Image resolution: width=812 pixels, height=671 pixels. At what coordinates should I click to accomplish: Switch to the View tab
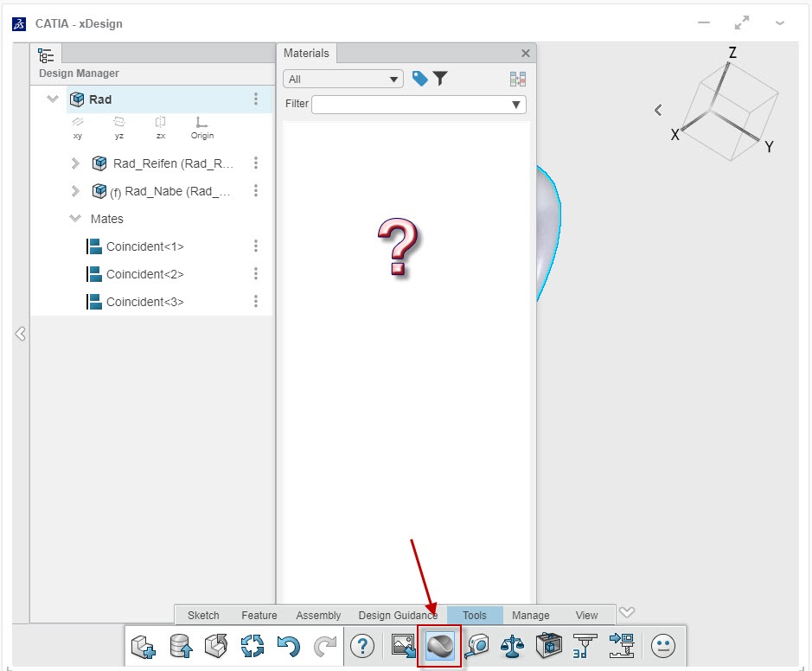[x=586, y=615]
